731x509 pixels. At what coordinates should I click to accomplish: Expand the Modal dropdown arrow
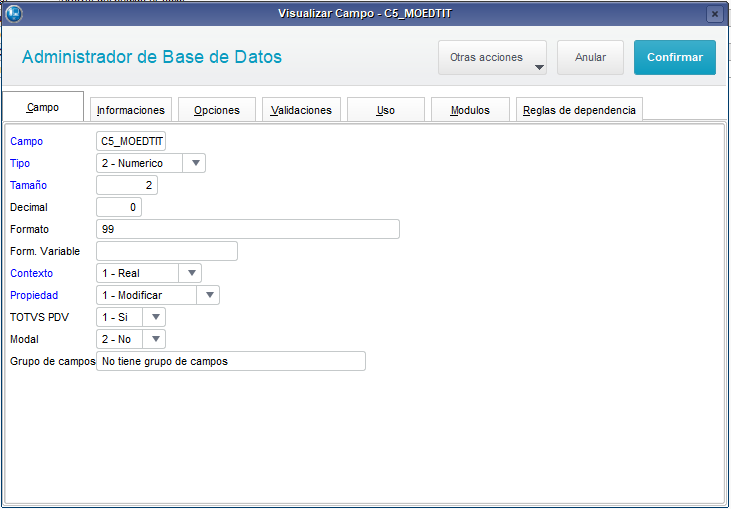coord(156,339)
